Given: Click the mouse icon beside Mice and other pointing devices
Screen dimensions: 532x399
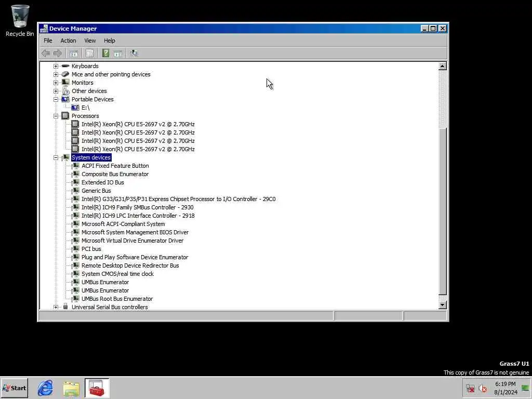Looking at the screenshot, I should [65, 74].
